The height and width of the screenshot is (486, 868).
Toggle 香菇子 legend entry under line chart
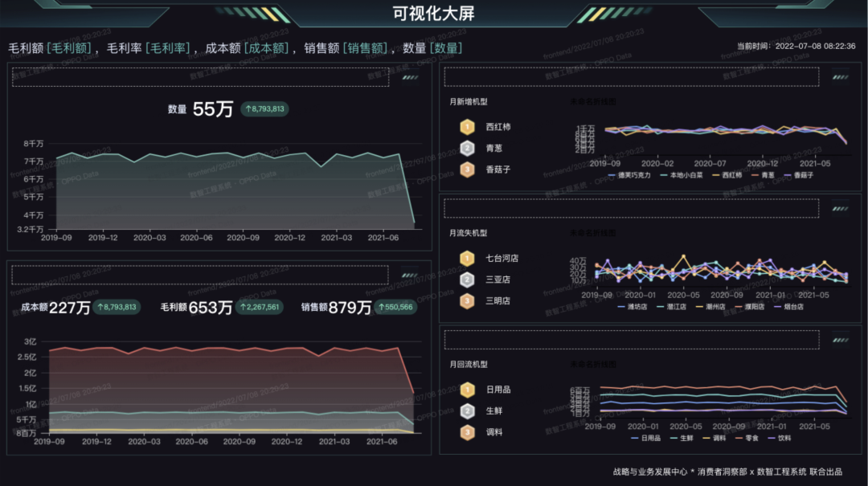(x=798, y=175)
